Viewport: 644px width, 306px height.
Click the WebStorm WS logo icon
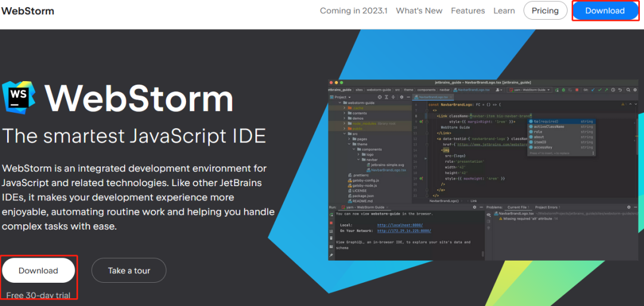point(18,97)
